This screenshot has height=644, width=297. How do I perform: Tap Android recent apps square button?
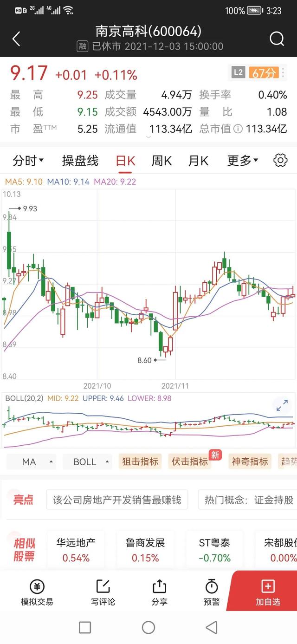pos(85,628)
